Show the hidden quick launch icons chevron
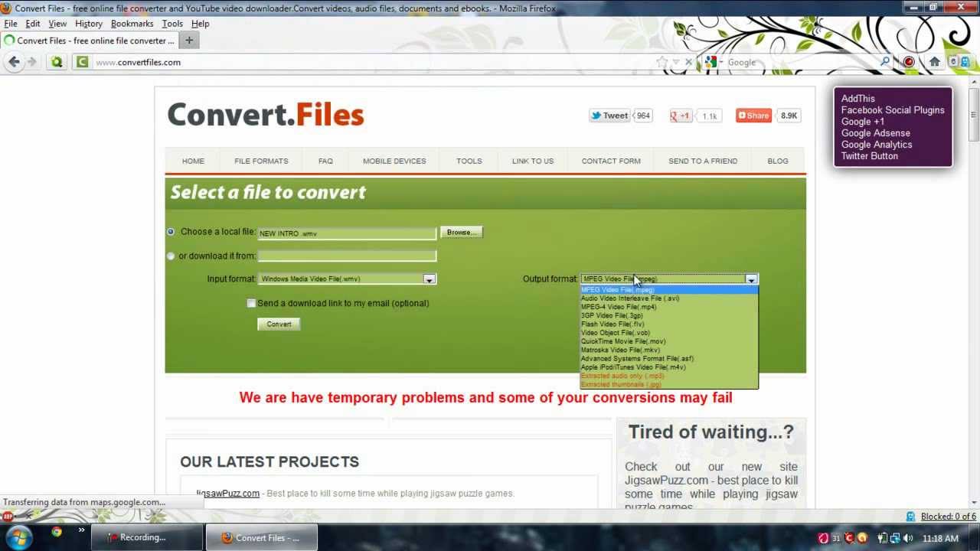This screenshot has width=980, height=551. [81, 530]
